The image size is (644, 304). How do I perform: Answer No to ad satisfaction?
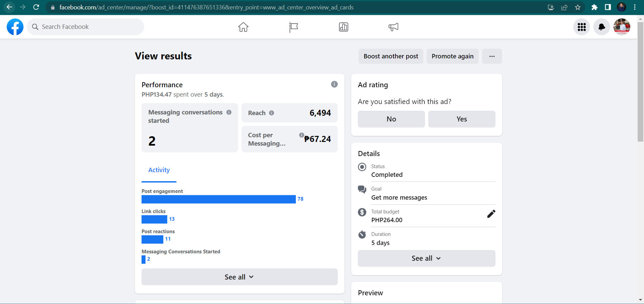click(x=391, y=119)
